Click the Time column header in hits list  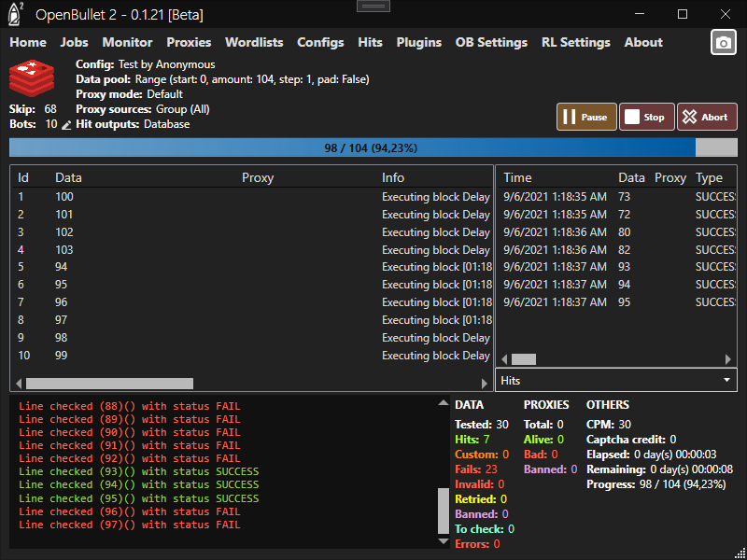(517, 177)
